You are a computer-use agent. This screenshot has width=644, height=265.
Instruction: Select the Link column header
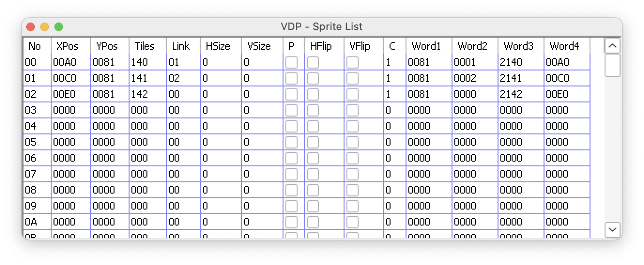[x=181, y=46]
